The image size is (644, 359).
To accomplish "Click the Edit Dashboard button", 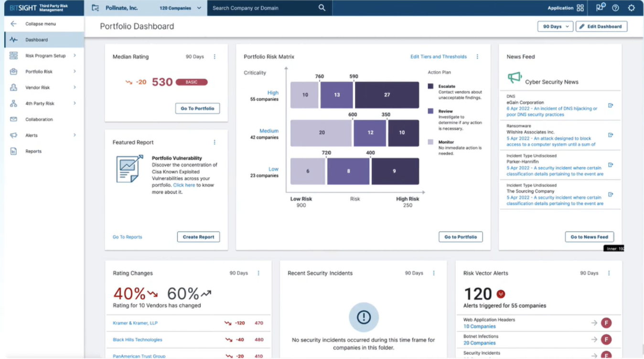I will click(x=601, y=27).
